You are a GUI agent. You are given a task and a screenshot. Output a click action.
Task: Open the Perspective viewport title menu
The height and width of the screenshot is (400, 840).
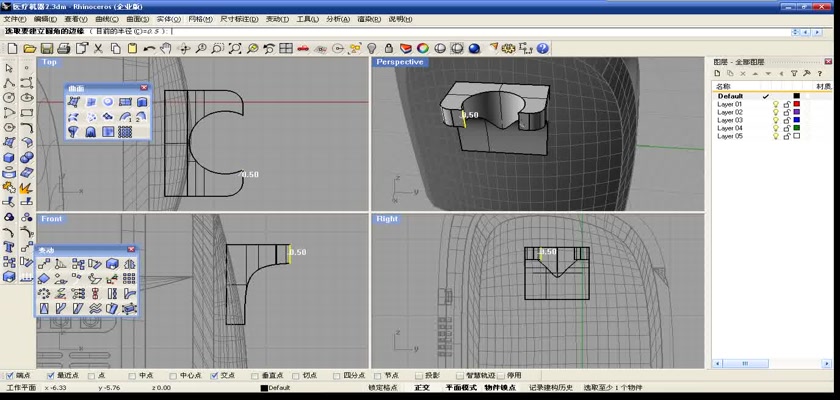tap(400, 62)
